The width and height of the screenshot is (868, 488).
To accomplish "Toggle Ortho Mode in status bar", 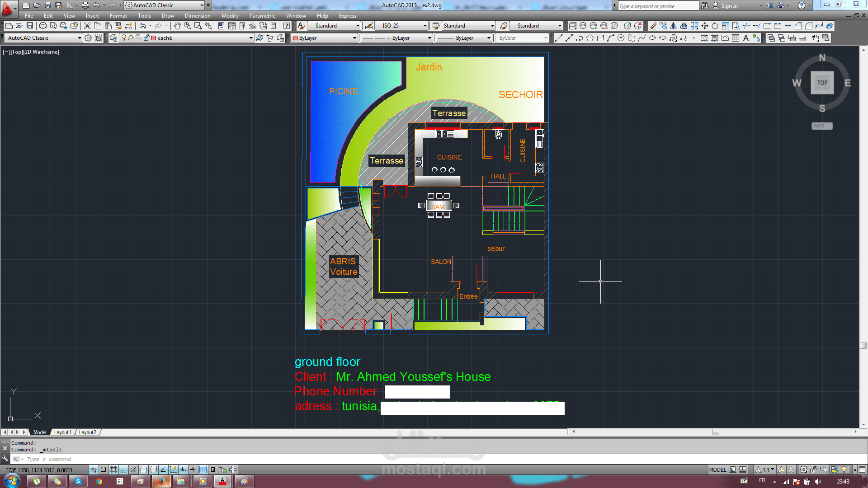I will click(x=123, y=469).
